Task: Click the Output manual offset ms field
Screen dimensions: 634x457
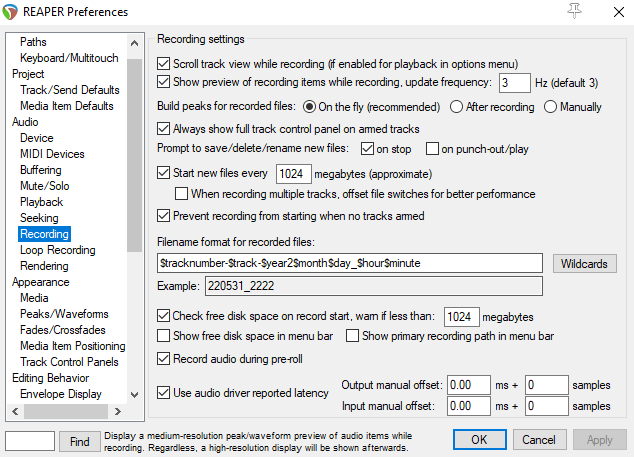Action: coord(469,385)
